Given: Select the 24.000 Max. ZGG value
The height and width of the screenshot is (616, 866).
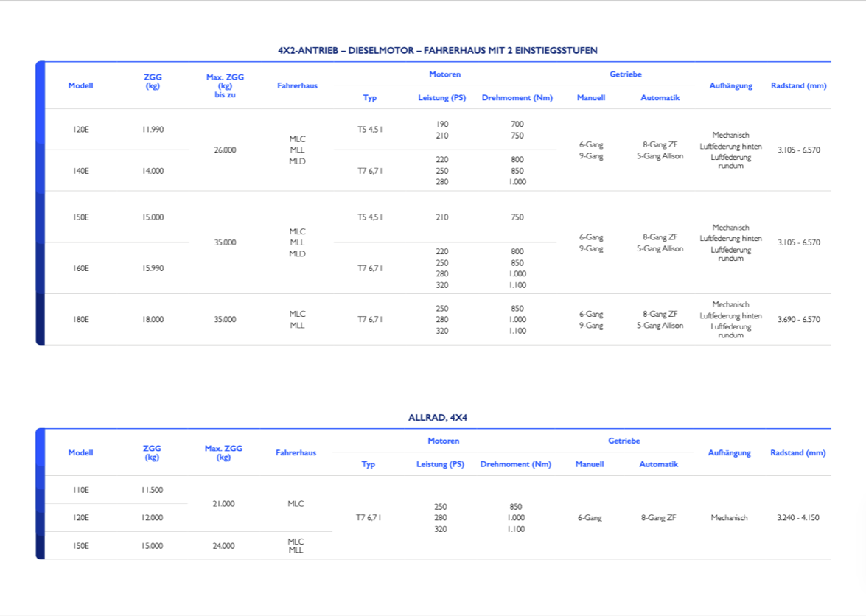Looking at the screenshot, I should [x=223, y=546].
